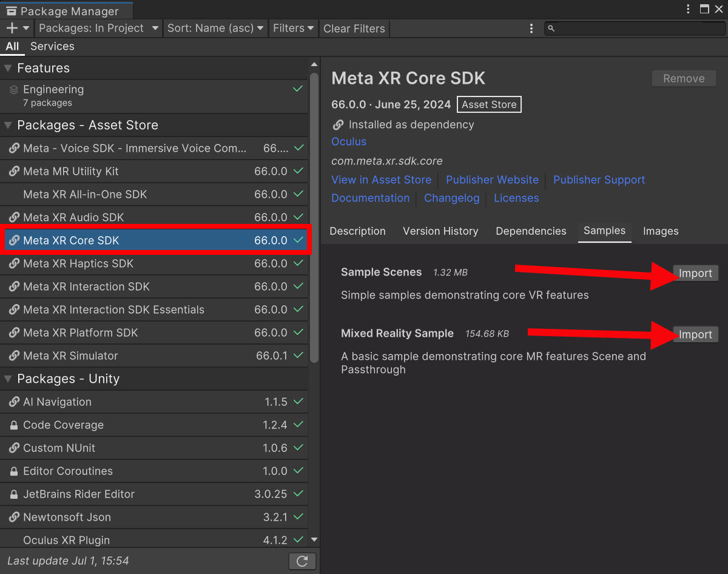Open the Oculus publisher link
This screenshot has height=574, width=728.
[x=349, y=141]
